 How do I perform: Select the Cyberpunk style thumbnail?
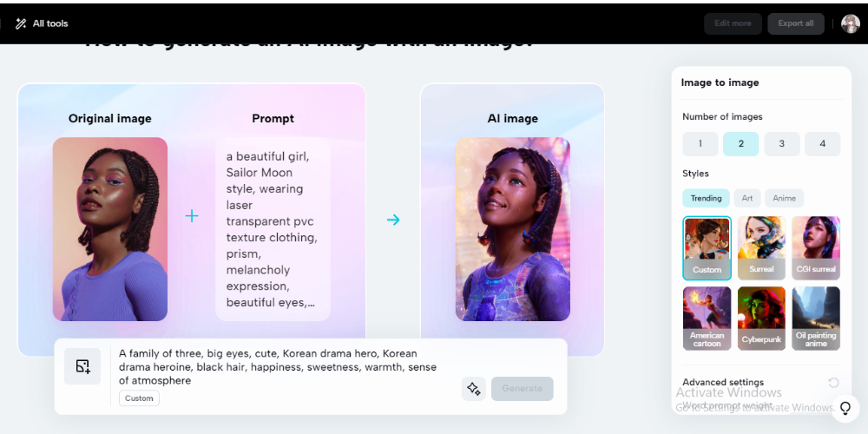(761, 319)
